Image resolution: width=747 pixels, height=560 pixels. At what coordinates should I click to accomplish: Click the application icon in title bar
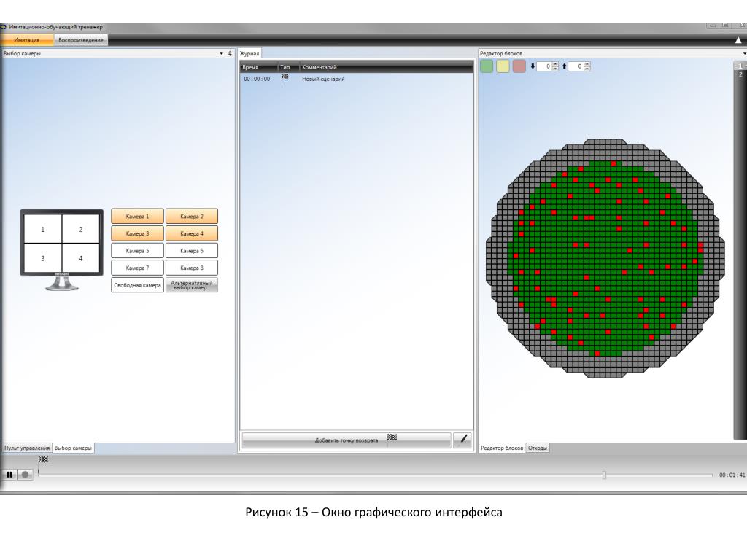[4, 27]
